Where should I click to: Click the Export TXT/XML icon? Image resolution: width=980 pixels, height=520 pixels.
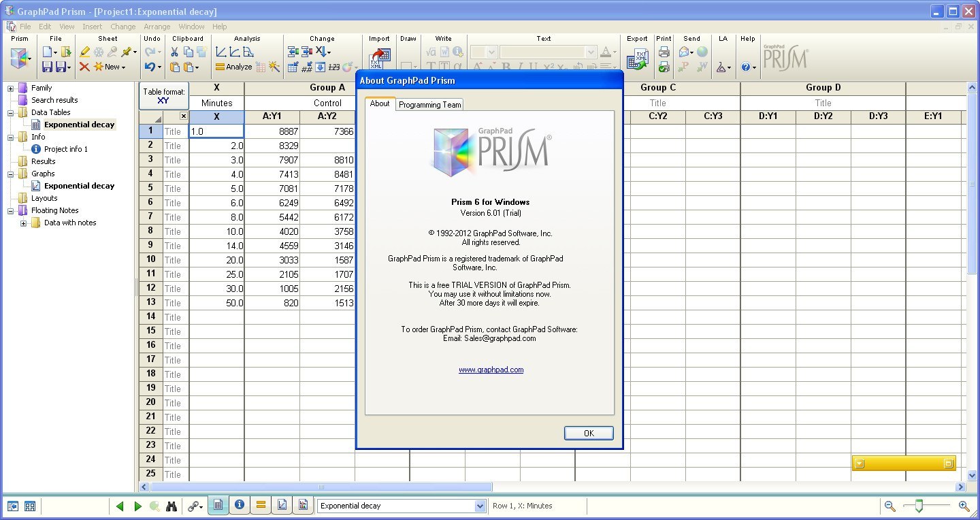(x=637, y=61)
